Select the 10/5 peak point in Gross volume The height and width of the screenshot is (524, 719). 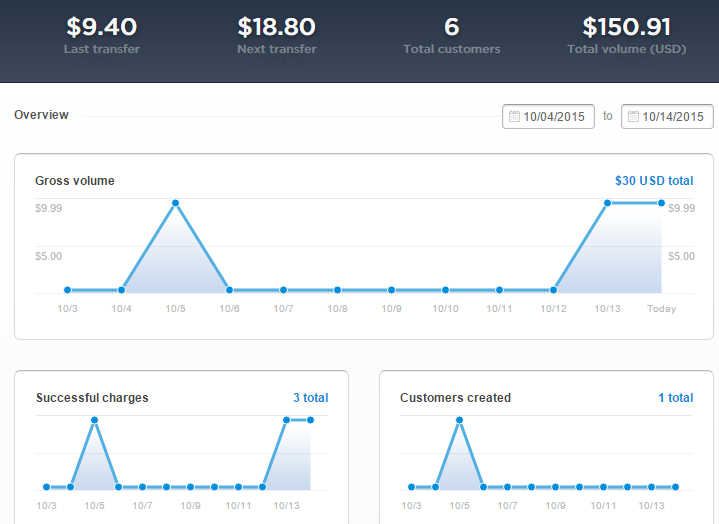175,203
